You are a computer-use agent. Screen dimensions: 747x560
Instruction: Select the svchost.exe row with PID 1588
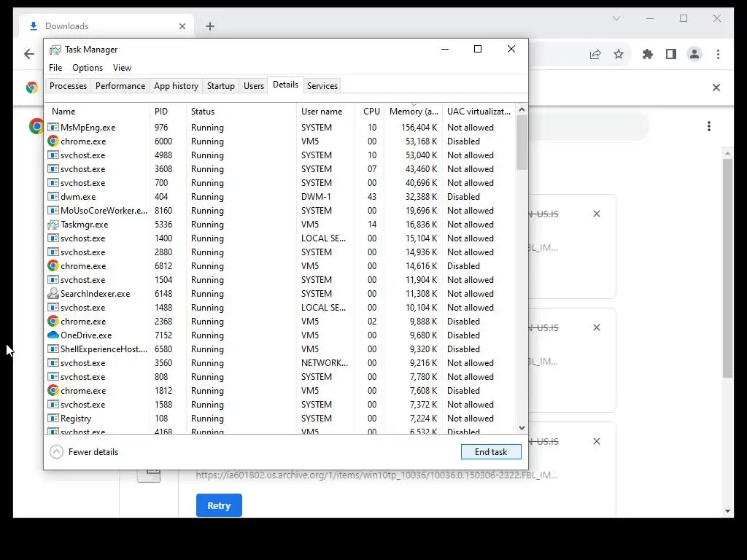point(281,404)
